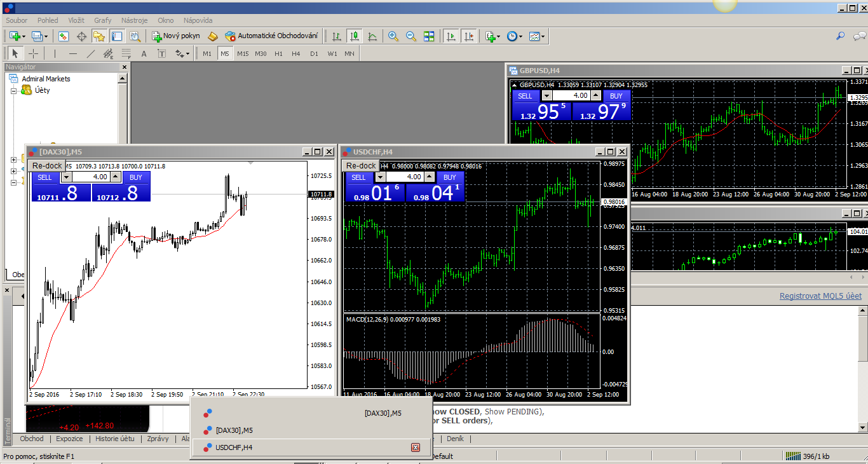The width and height of the screenshot is (868, 464).
Task: Open the Soubor menu
Action: [17, 20]
